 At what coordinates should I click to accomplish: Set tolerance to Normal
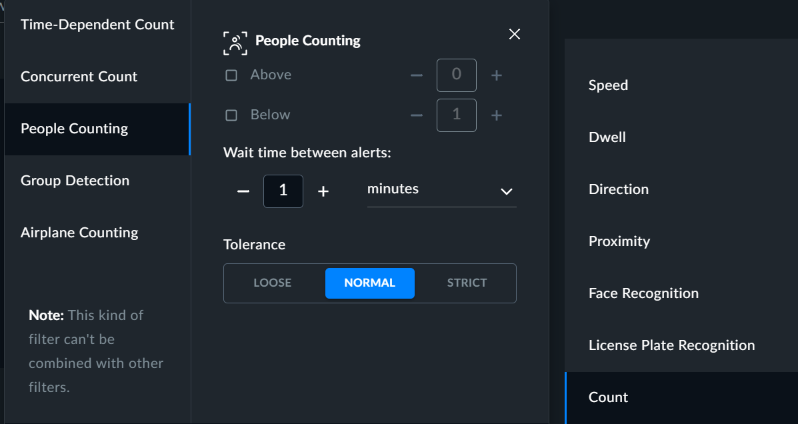[x=370, y=283]
